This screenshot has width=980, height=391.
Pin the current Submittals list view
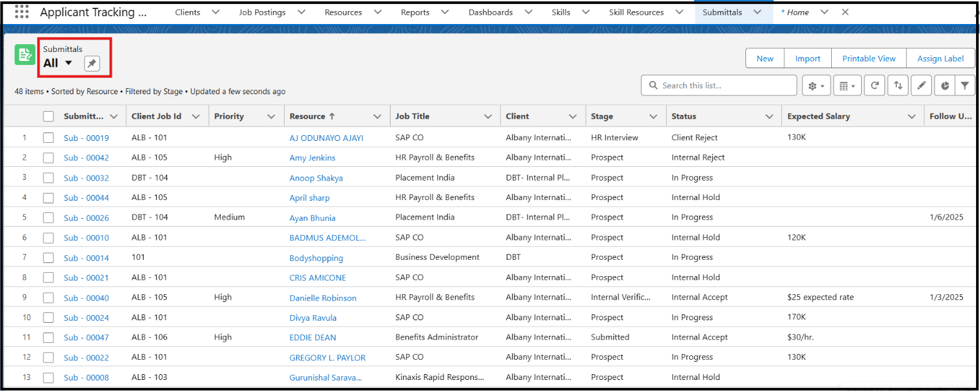92,64
